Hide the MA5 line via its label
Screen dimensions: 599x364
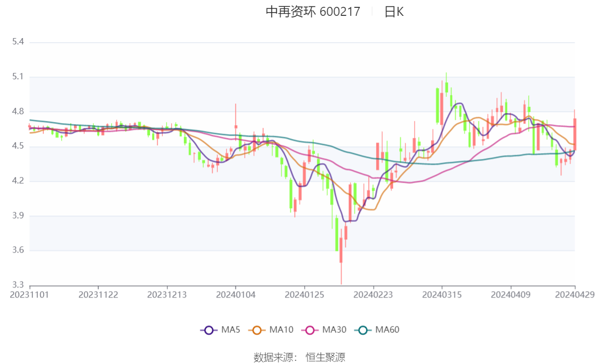231,330
